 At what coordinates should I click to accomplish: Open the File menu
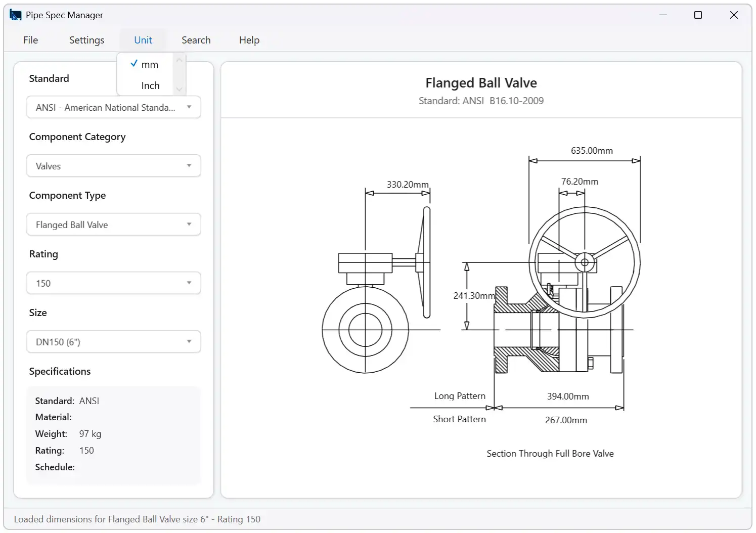pyautogui.click(x=31, y=40)
